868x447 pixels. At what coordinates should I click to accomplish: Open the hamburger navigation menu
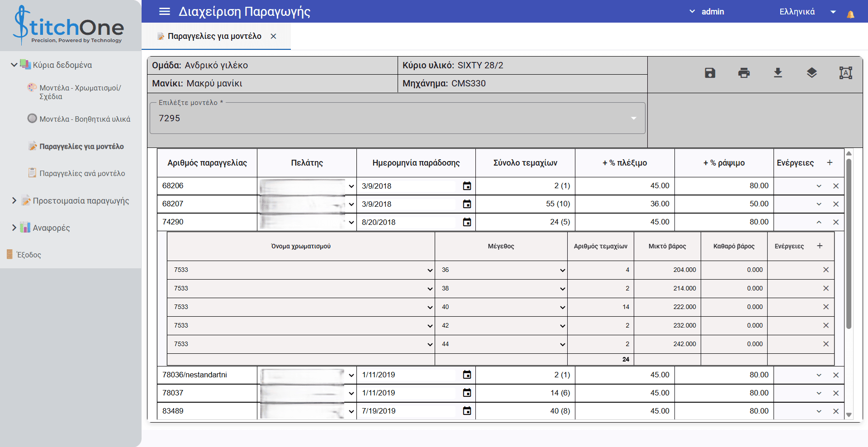(x=165, y=11)
